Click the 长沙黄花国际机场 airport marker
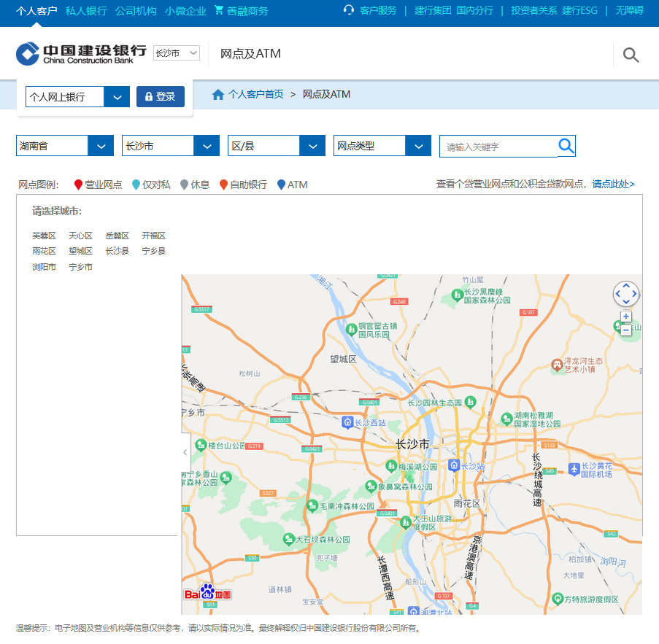This screenshot has width=659, height=644. click(x=574, y=469)
